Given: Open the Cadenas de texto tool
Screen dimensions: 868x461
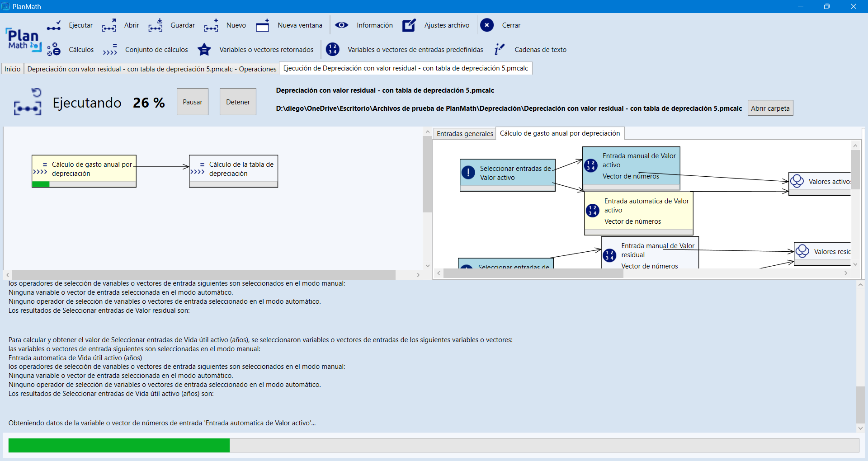Looking at the screenshot, I should (x=499, y=50).
